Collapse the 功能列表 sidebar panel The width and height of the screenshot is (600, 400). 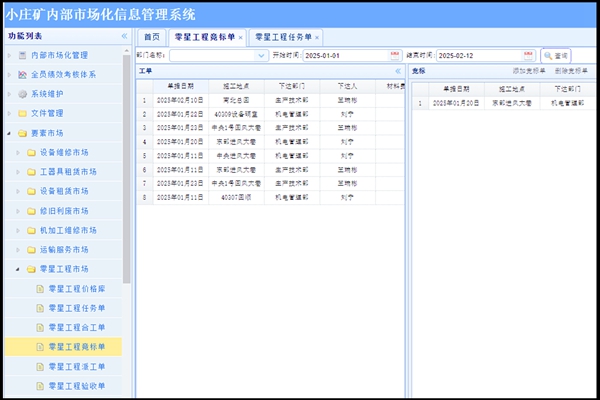pyautogui.click(x=124, y=36)
